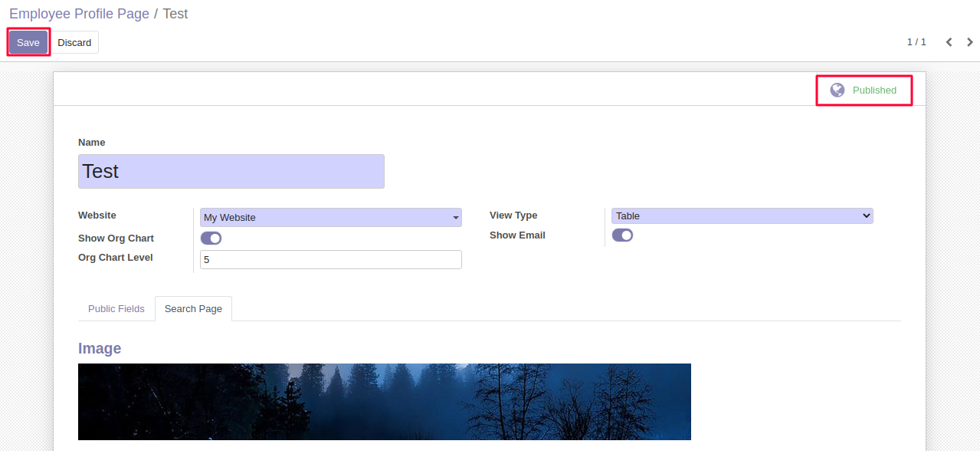980x454 pixels.
Task: Click the Show Email field label
Action: click(x=517, y=235)
